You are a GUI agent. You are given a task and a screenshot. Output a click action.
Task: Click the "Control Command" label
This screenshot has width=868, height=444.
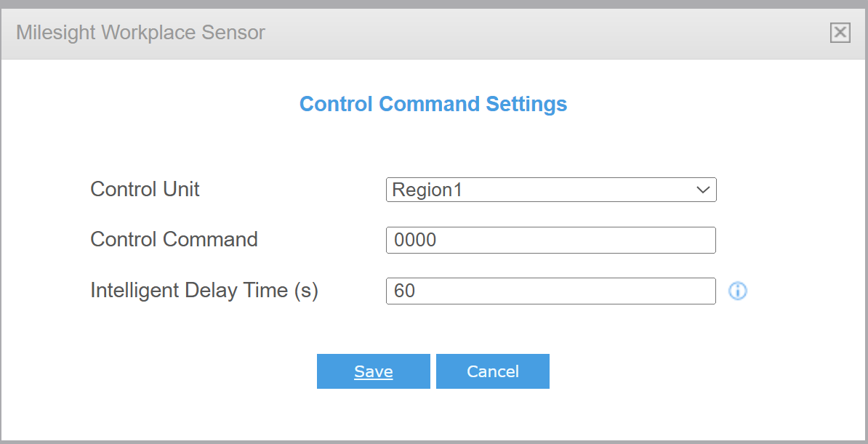(174, 240)
